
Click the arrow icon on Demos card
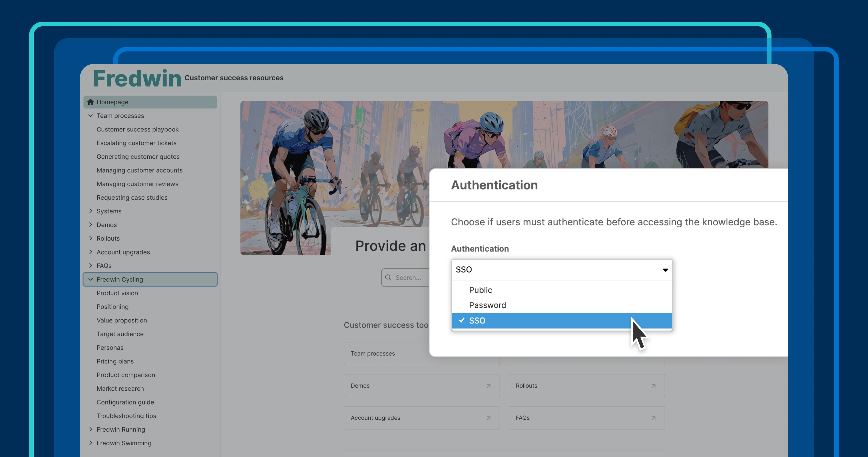pyautogui.click(x=488, y=386)
